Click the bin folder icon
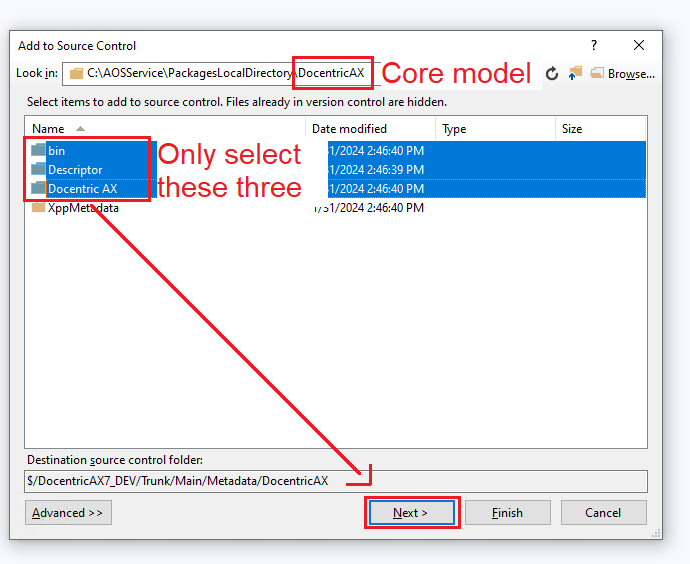This screenshot has height=564, width=690. pos(38,150)
